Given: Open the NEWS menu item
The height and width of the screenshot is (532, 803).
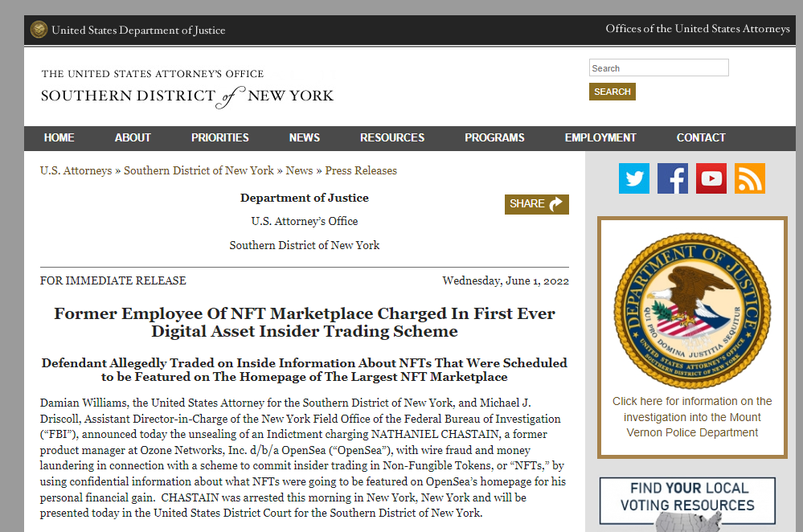Looking at the screenshot, I should [x=304, y=137].
